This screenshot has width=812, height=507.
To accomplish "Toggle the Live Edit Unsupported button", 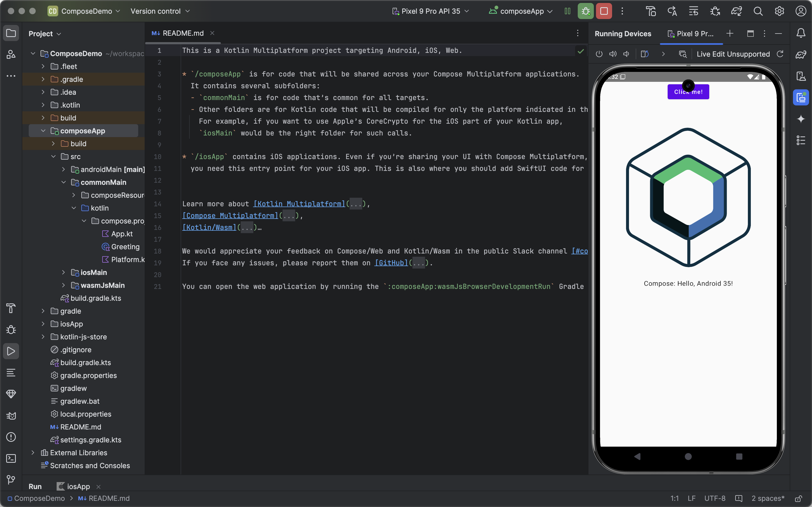I will point(733,54).
